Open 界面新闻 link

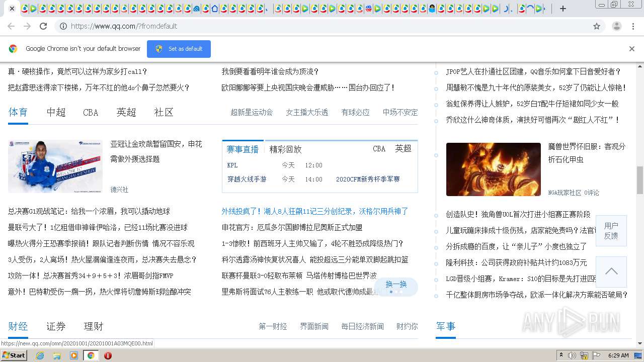coord(314,326)
